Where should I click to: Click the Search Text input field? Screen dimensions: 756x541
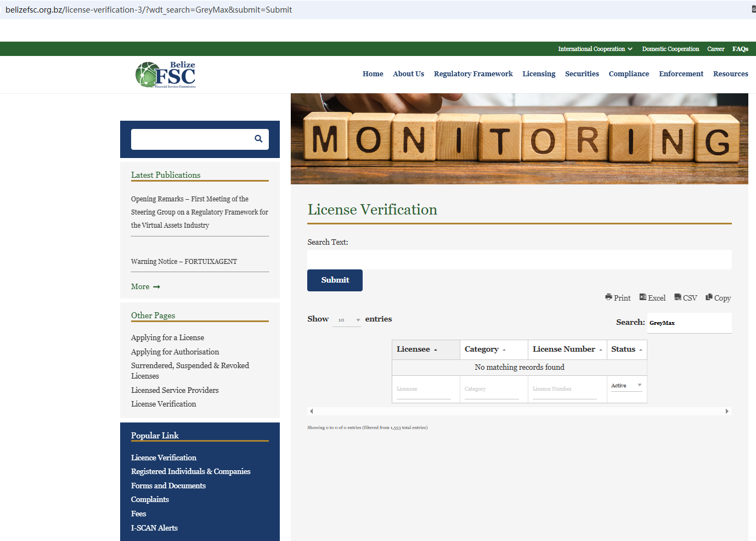[x=519, y=260]
